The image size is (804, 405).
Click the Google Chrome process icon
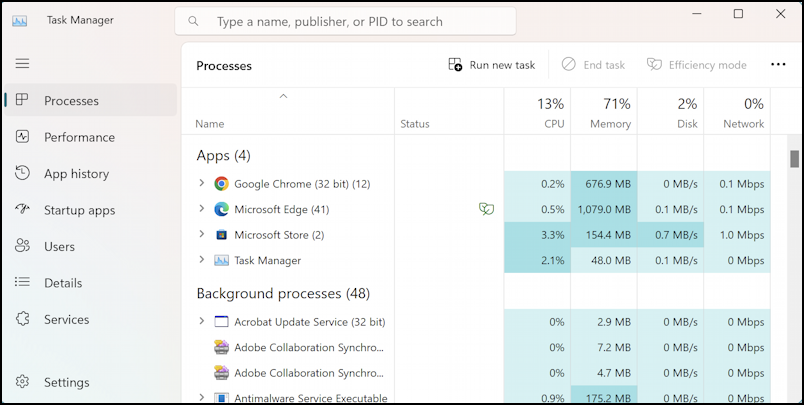tap(222, 184)
